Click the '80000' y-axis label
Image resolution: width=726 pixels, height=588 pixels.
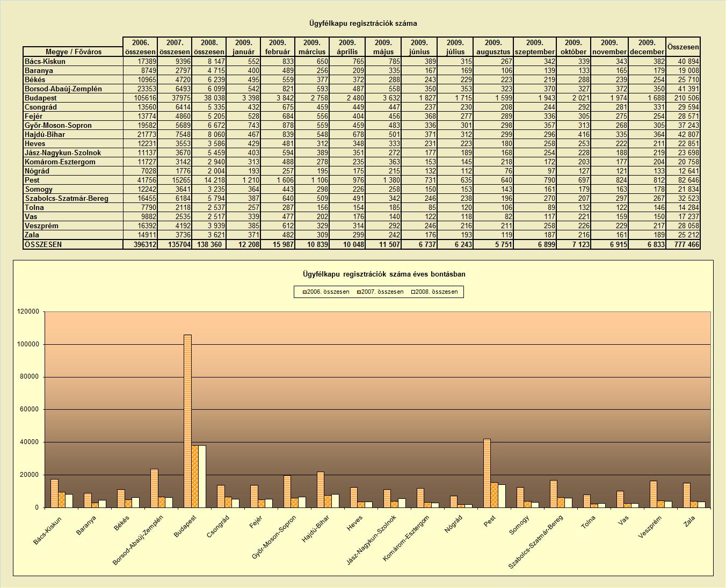click(x=30, y=377)
